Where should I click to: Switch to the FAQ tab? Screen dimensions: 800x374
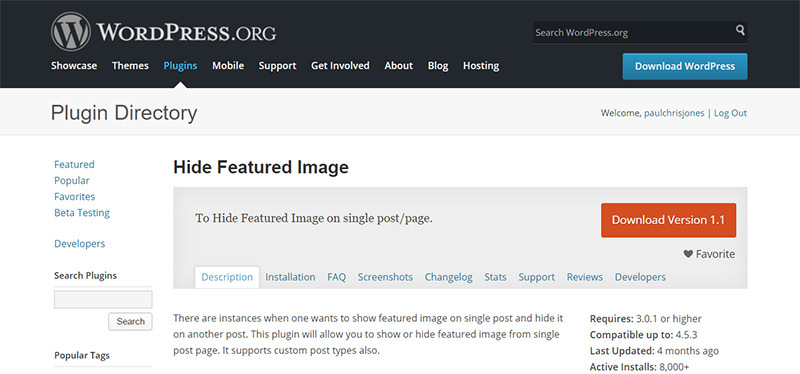(x=337, y=277)
